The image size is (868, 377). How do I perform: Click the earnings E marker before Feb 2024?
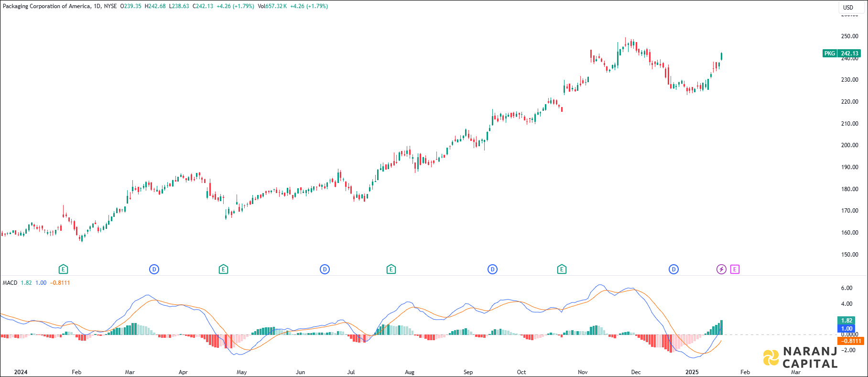click(63, 269)
